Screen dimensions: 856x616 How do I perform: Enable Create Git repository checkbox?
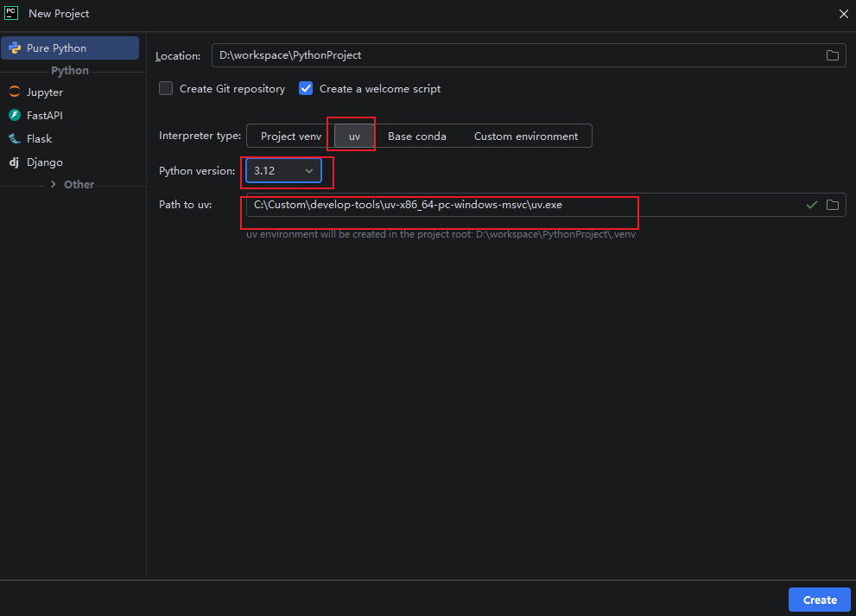[x=166, y=88]
